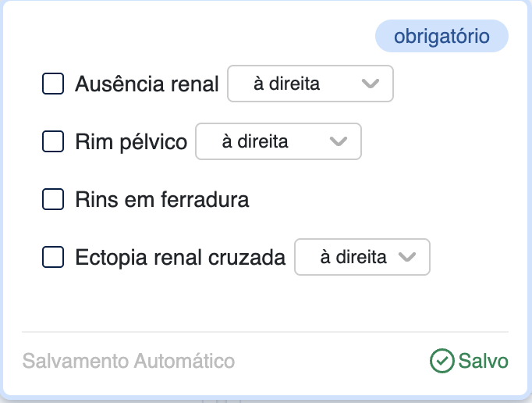
Task: Open the Ausência renal side dropdown
Action: (309, 84)
